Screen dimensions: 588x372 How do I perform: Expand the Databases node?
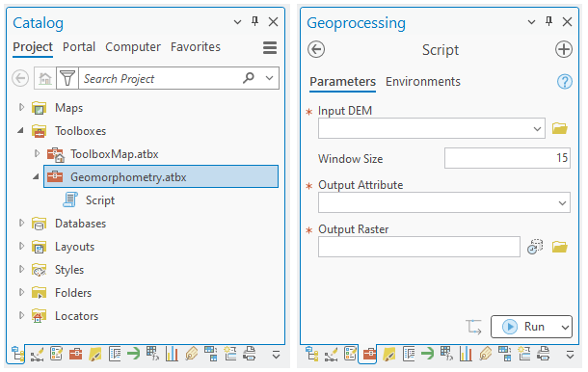click(21, 224)
